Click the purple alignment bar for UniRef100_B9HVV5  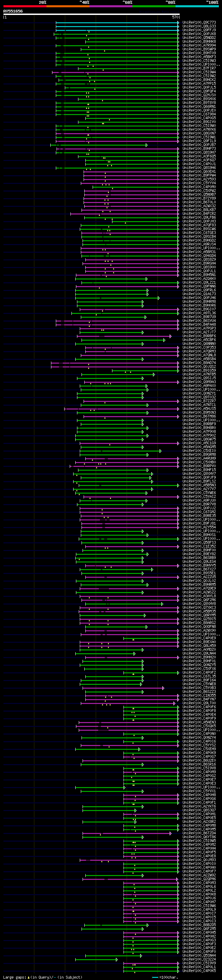click(x=132, y=566)
